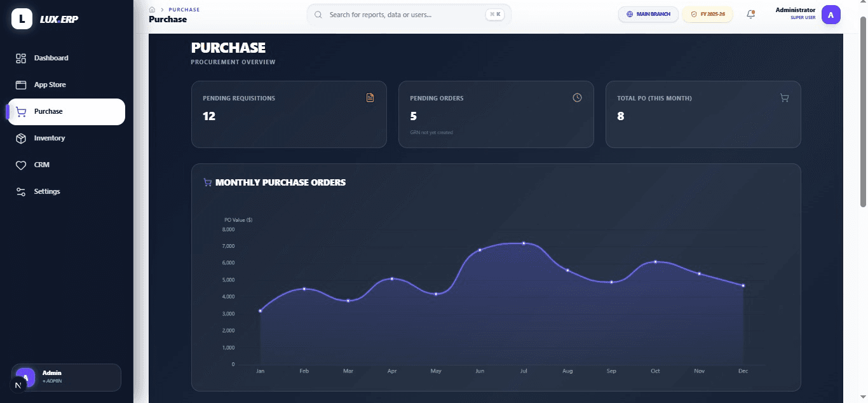The width and height of the screenshot is (868, 403).
Task: Click the "GRN not yet created" note
Action: (x=431, y=133)
